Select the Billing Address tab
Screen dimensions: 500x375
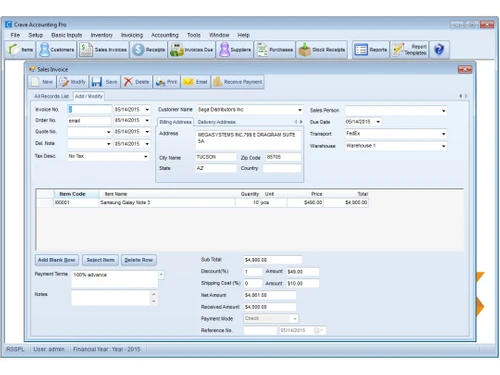(x=175, y=122)
